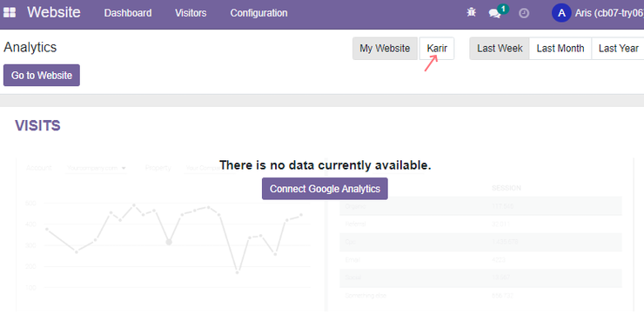Click Connect Google Analytics button
The width and height of the screenshot is (644, 314).
click(325, 189)
